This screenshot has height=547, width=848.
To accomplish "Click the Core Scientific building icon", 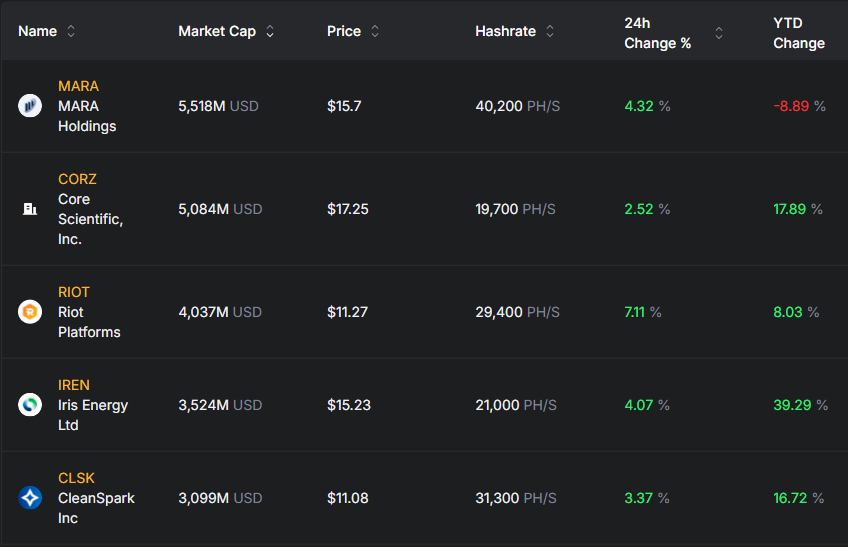I will coord(30,209).
